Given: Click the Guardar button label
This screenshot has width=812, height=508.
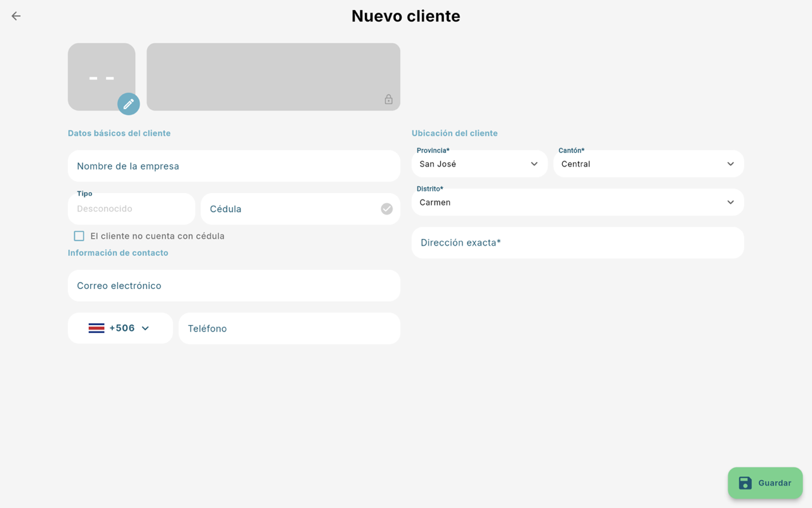Looking at the screenshot, I should [x=775, y=483].
